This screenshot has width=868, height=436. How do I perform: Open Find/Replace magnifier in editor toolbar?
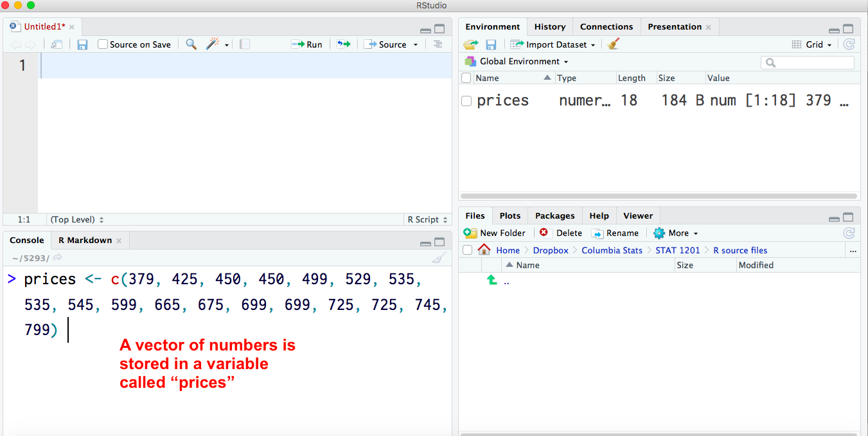pyautogui.click(x=191, y=44)
